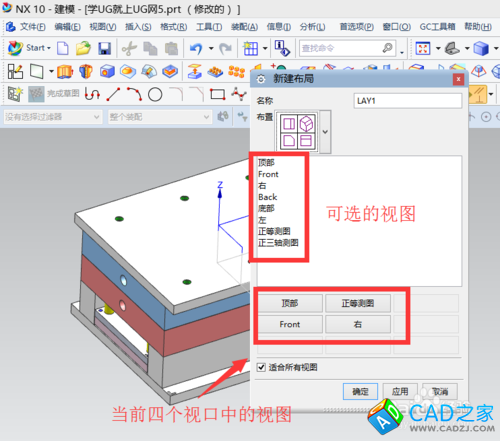Click the 应用 button
Image resolution: width=500 pixels, height=441 pixels.
coord(400,391)
